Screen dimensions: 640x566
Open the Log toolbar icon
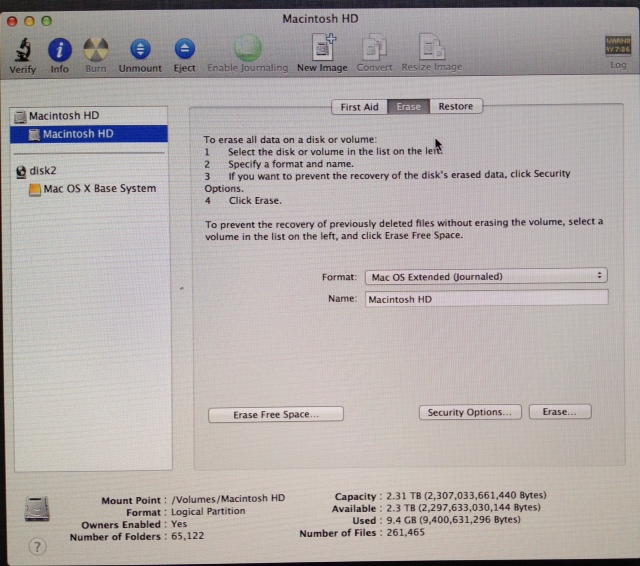pos(618,45)
